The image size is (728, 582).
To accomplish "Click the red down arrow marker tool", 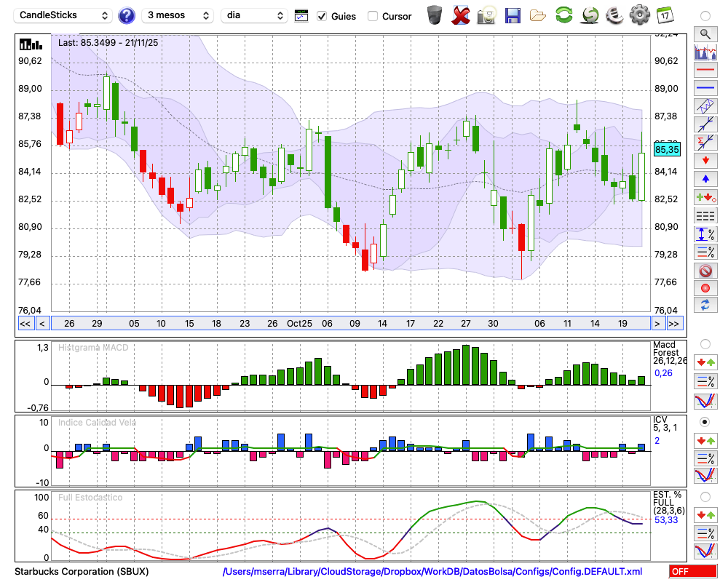I will pos(705,160).
